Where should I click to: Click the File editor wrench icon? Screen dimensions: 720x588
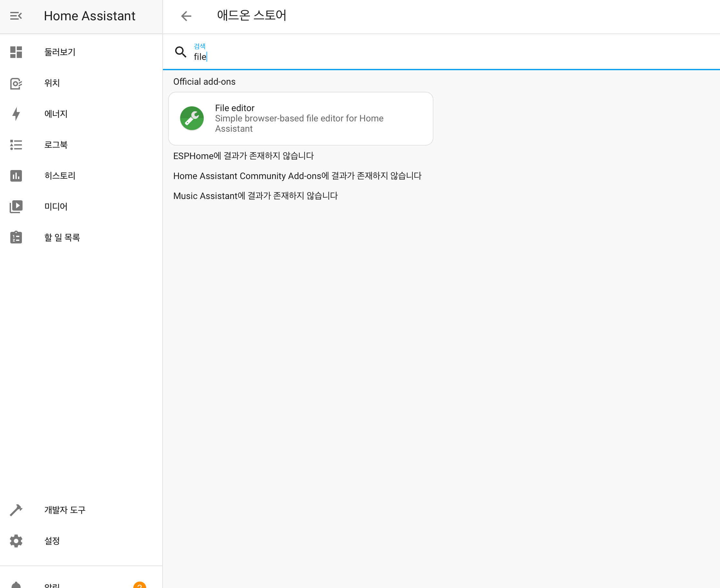tap(192, 118)
